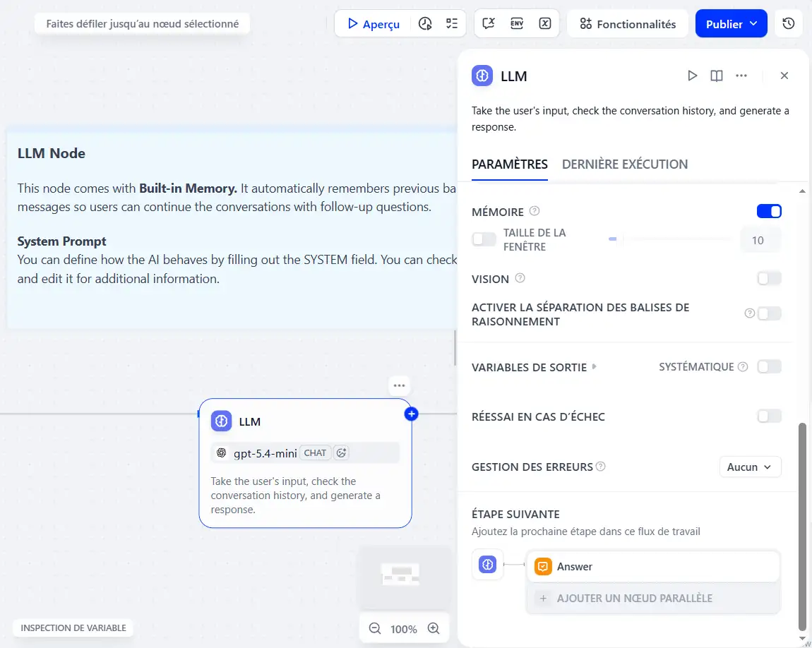Viewport: 812px width, 648px height.
Task: Click the conversation variables icon
Action: pos(489,24)
